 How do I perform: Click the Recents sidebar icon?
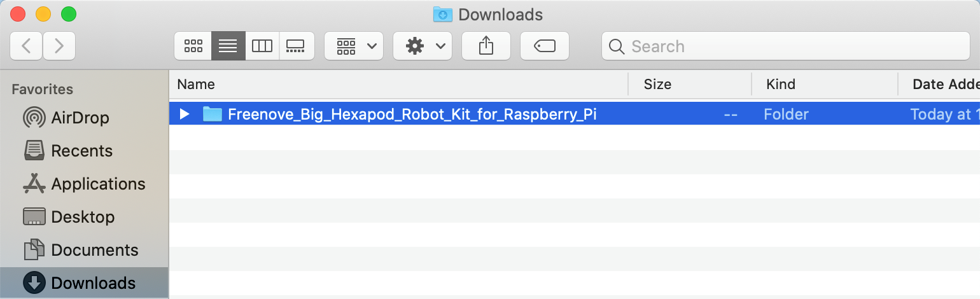pos(34,151)
